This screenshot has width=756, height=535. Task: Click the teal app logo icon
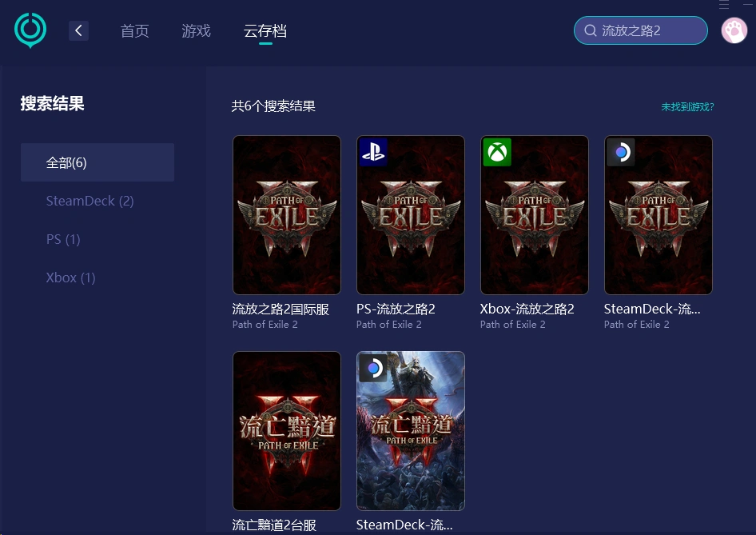click(30, 30)
